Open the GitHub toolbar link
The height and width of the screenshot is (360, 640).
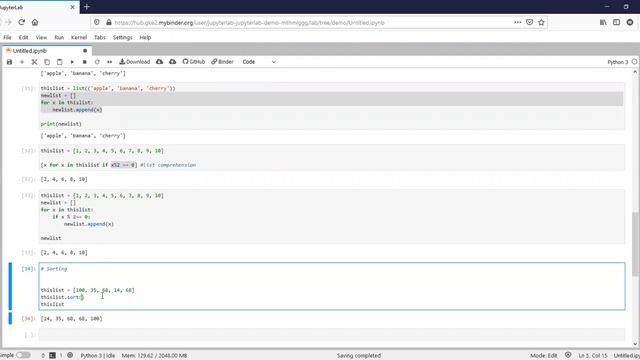(194, 62)
